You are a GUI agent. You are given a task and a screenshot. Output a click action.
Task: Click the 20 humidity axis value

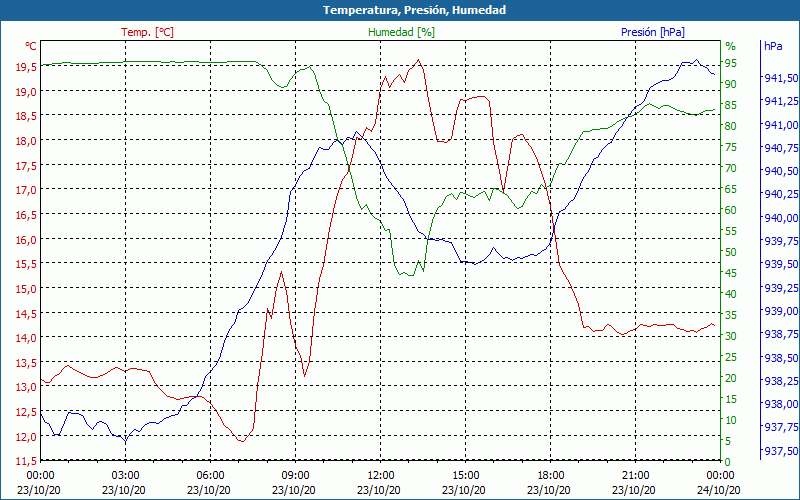point(731,378)
